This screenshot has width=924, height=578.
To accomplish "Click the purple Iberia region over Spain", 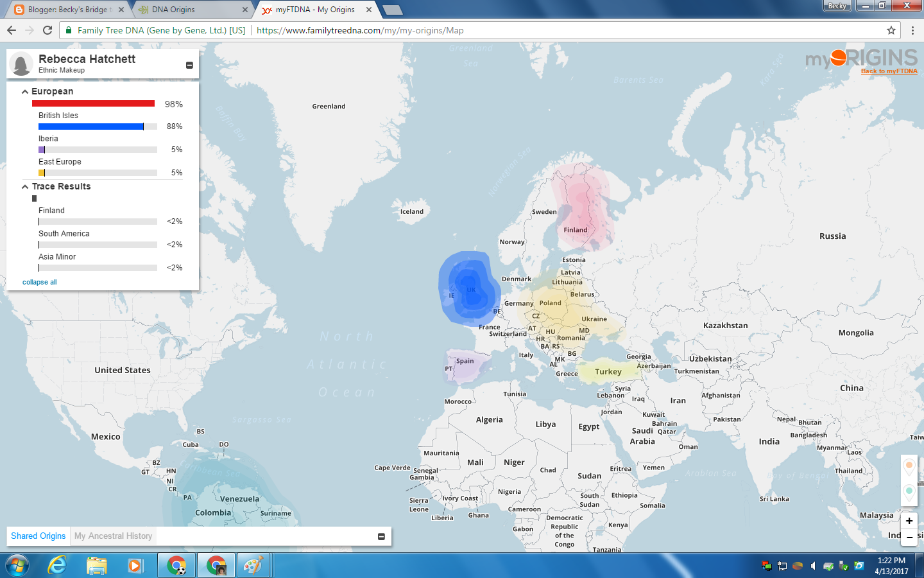I will coord(466,366).
